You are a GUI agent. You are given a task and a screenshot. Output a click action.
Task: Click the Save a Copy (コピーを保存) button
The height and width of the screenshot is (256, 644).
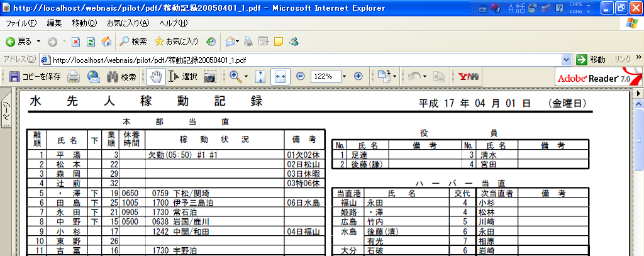(x=35, y=77)
